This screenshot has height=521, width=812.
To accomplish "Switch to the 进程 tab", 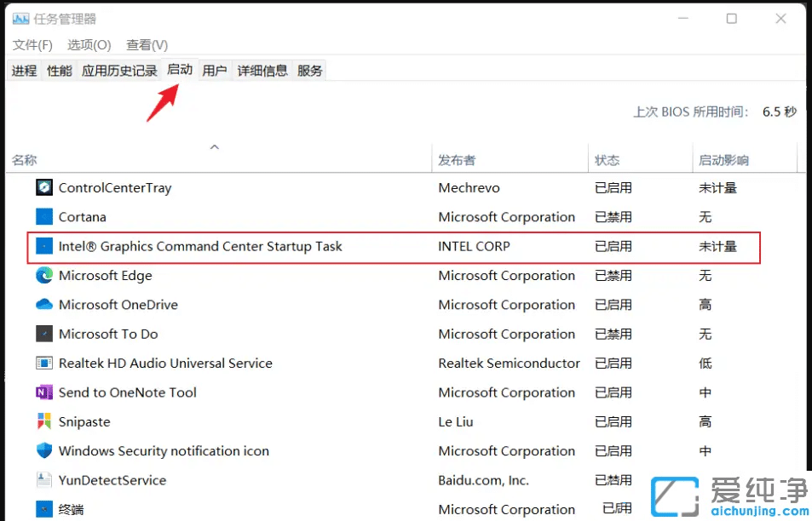I will (x=24, y=70).
